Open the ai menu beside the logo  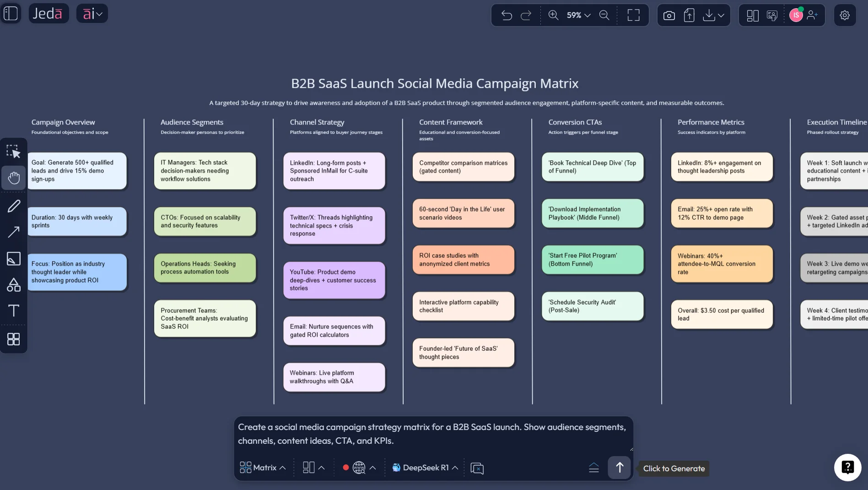click(x=92, y=13)
